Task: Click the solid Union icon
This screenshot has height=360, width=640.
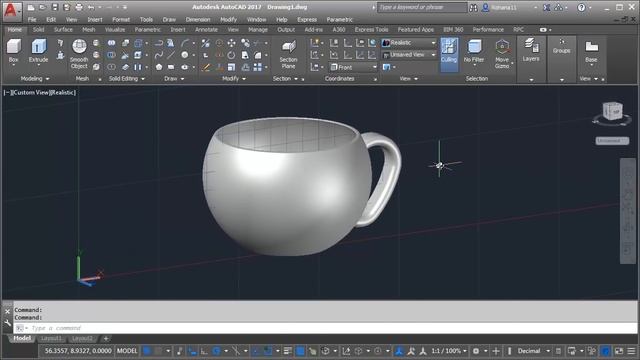Action: point(111,43)
